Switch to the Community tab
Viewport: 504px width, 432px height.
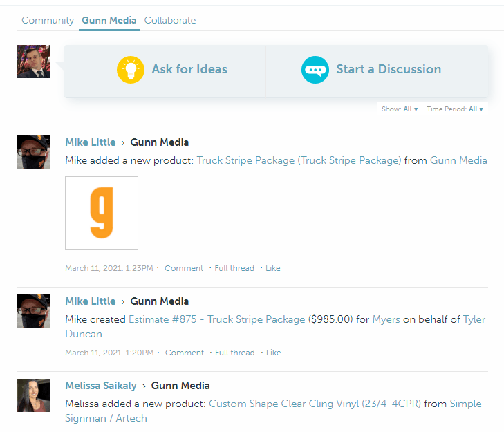pos(48,20)
